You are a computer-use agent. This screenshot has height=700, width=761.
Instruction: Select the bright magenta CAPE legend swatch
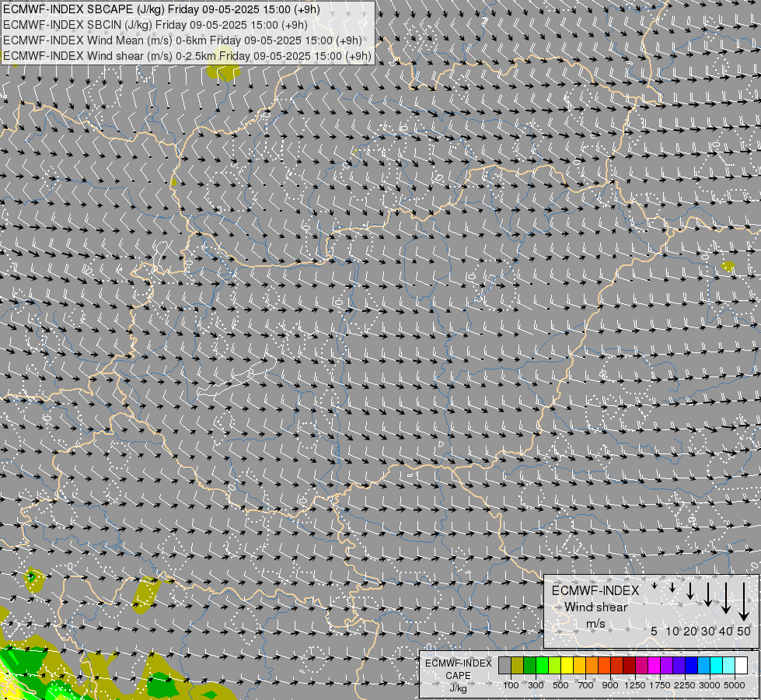click(x=655, y=665)
